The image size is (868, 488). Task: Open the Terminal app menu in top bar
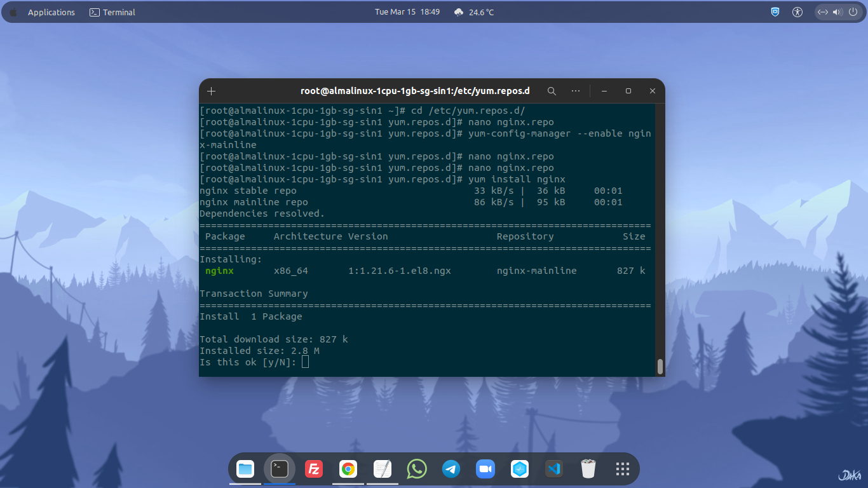click(x=112, y=12)
